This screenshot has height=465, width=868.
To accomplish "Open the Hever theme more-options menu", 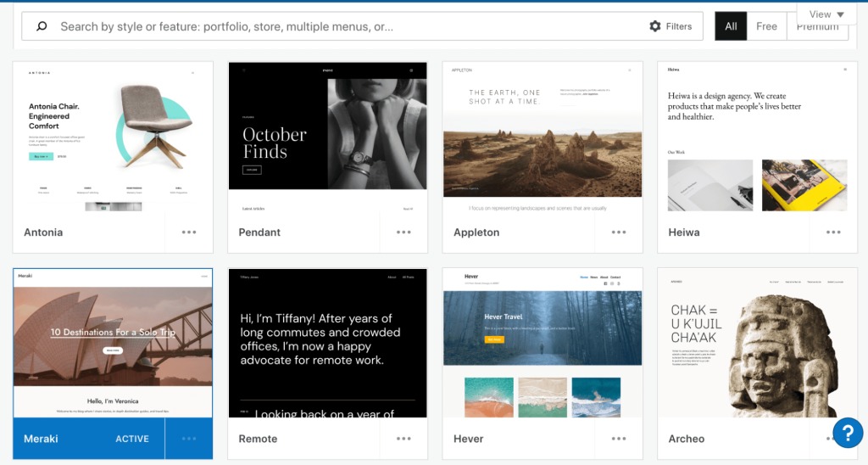I will (618, 439).
